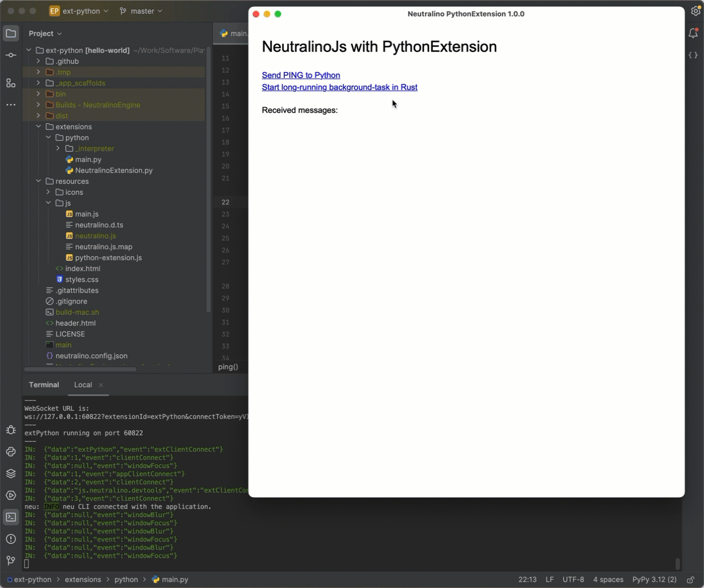Collapse the js folder
This screenshot has width=704, height=588.
click(x=49, y=203)
